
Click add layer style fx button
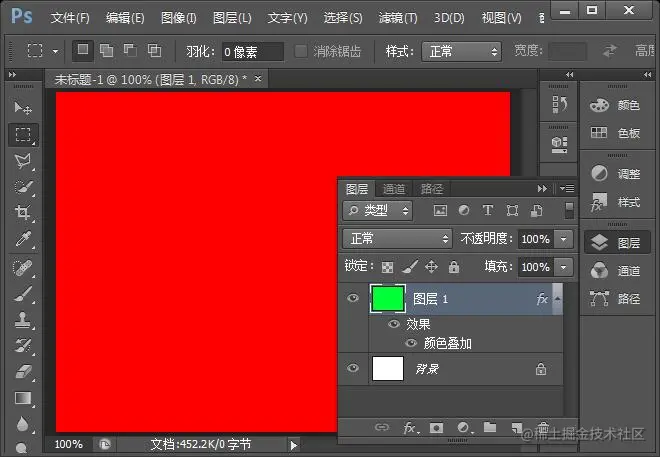pos(410,428)
